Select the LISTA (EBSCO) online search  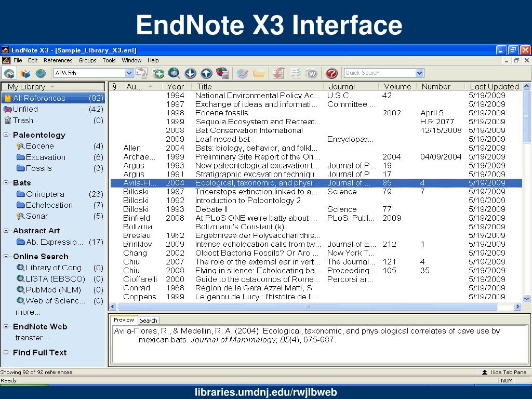(59, 278)
